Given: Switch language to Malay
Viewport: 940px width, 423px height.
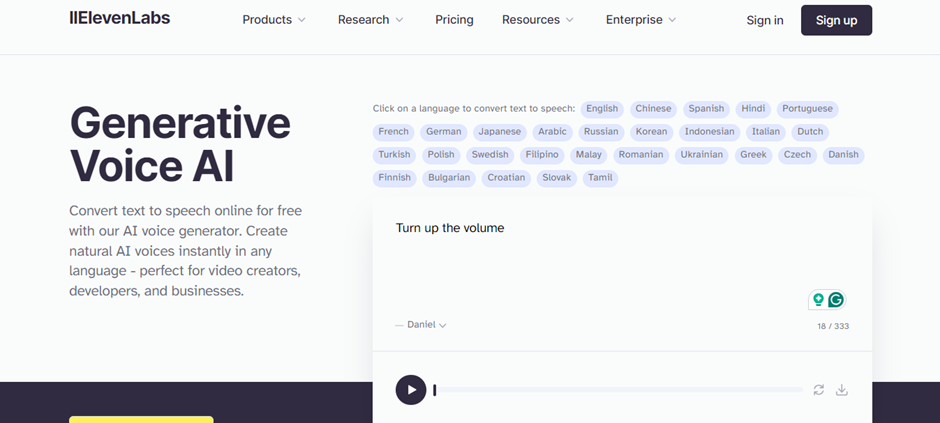Looking at the screenshot, I should (588, 155).
